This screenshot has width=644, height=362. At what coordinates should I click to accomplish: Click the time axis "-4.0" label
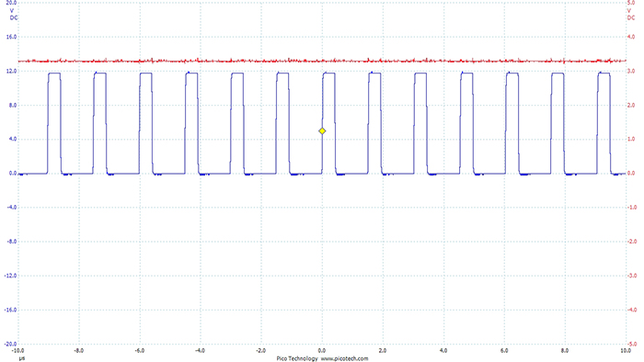[200, 351]
